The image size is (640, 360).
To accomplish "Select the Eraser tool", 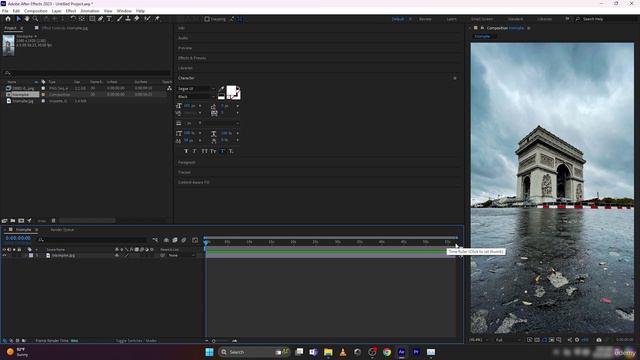I will click(x=137, y=19).
